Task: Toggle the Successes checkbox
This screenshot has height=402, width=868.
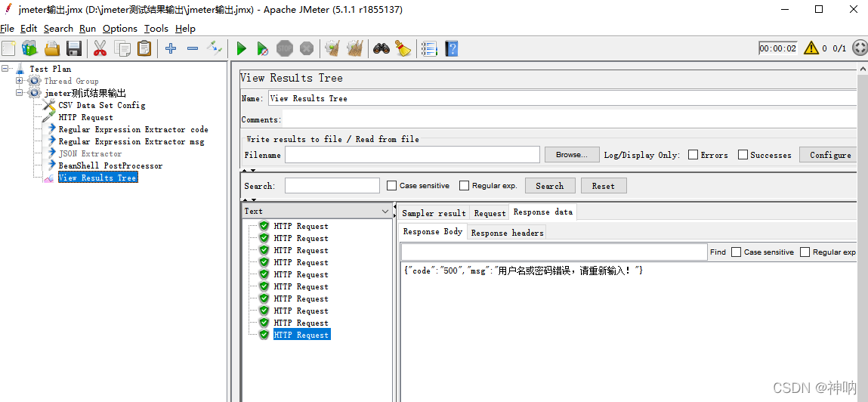Action: click(x=743, y=155)
